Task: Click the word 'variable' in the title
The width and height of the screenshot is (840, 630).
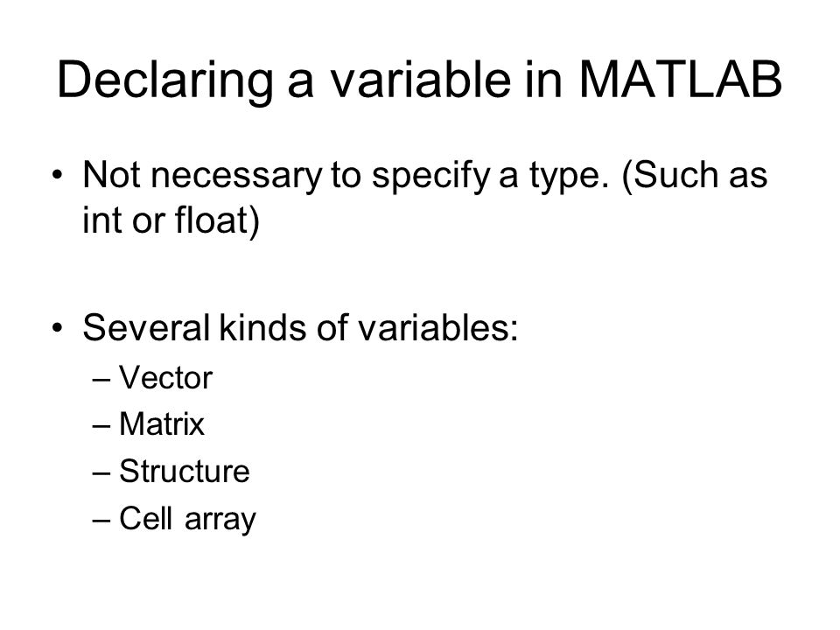Action: click(420, 80)
